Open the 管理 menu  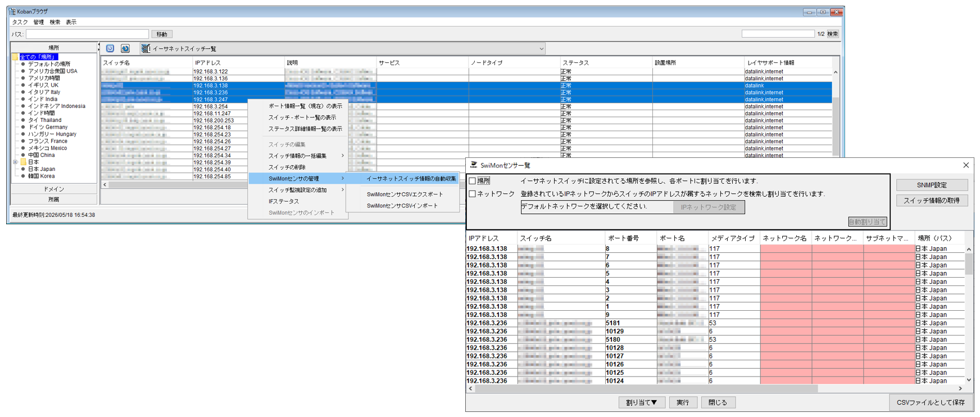pos(38,22)
